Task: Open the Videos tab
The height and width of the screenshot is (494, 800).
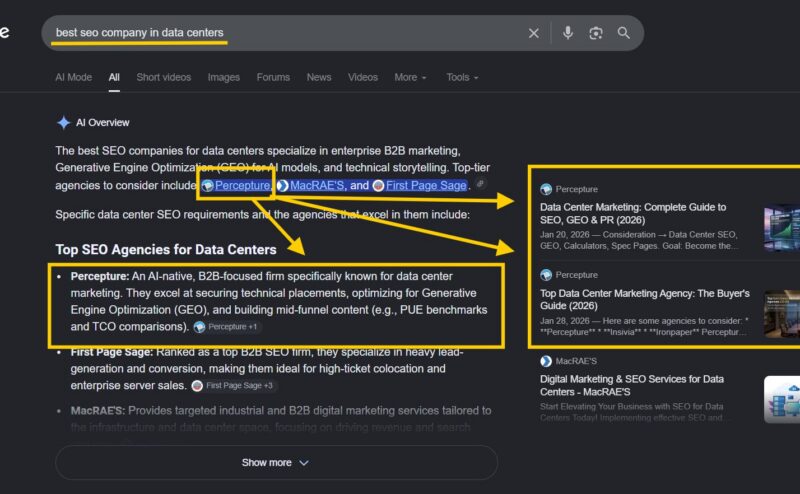Action: point(363,77)
